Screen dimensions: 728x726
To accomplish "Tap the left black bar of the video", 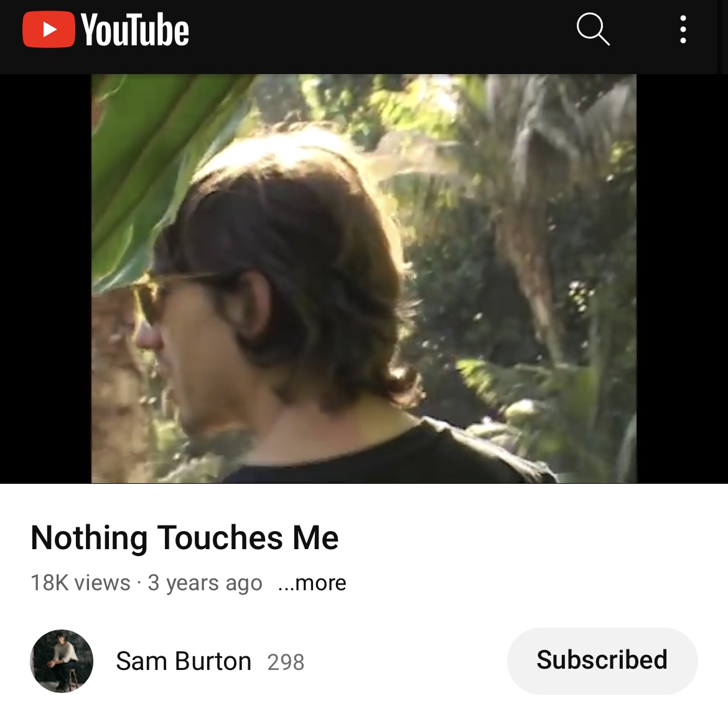I will coord(45,279).
